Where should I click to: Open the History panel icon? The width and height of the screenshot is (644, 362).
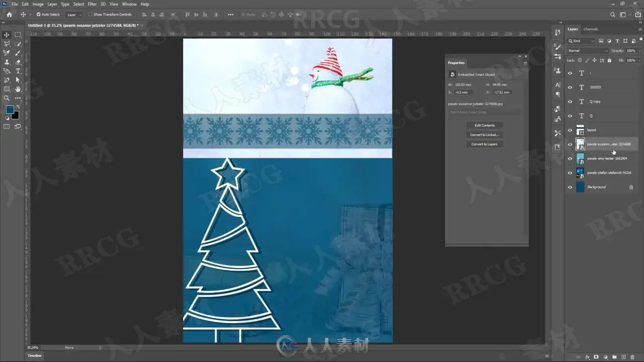pos(557,32)
